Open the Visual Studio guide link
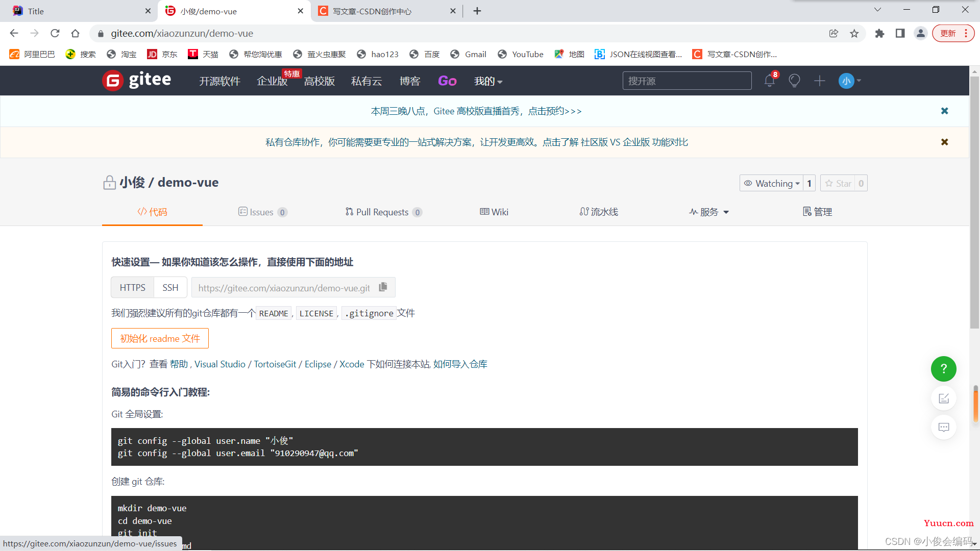The image size is (980, 551). tap(220, 364)
